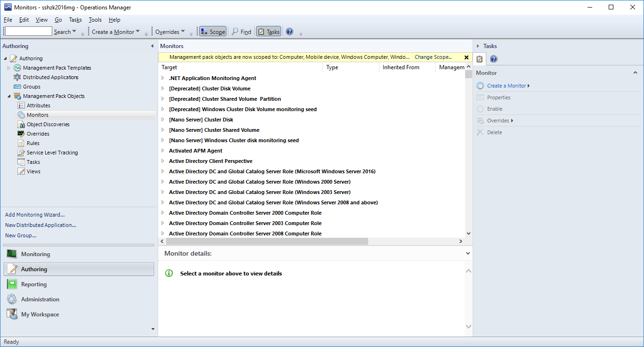Close the yellow scope notification bar
Screen dimensions: 644x347
467,57
